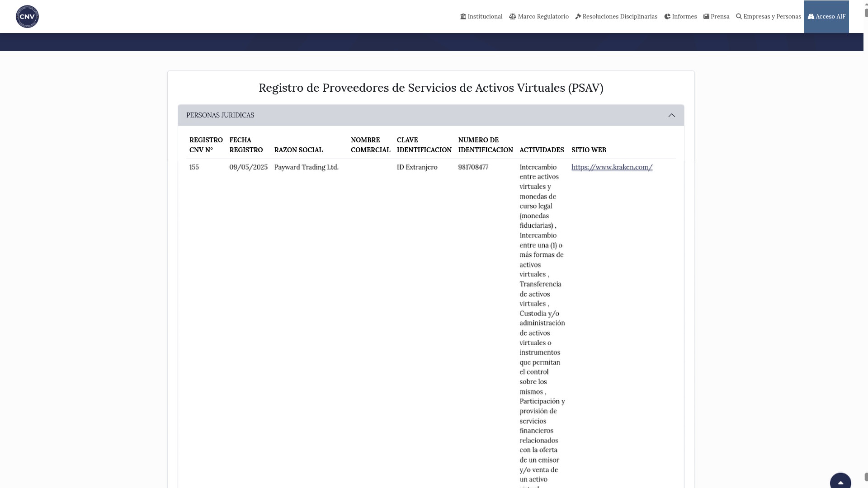
Task: Click the pie chart icon beside Informes
Action: point(667,16)
